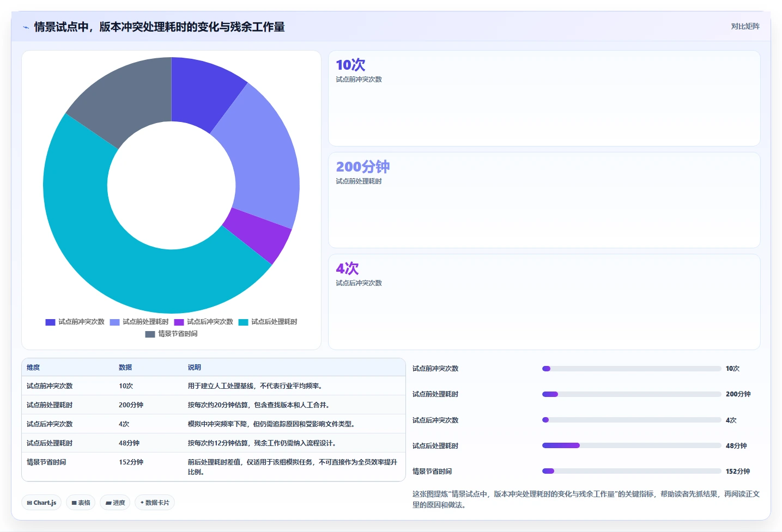Click the 48分钟 value beside progress bar

tap(736, 446)
